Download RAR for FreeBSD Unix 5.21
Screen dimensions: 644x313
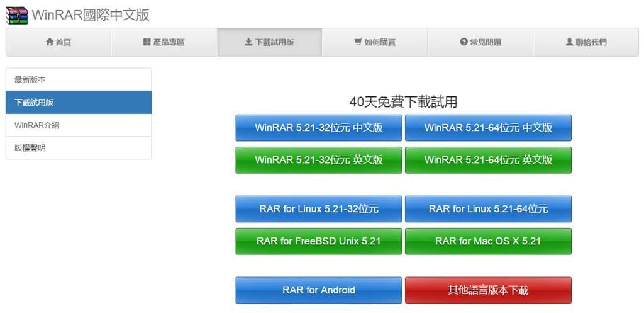point(319,241)
